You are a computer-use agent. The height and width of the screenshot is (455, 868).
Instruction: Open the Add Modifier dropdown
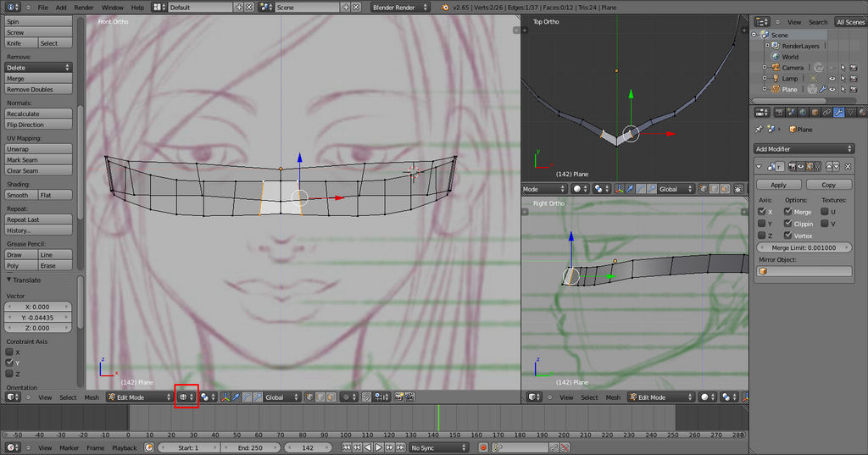tap(804, 149)
